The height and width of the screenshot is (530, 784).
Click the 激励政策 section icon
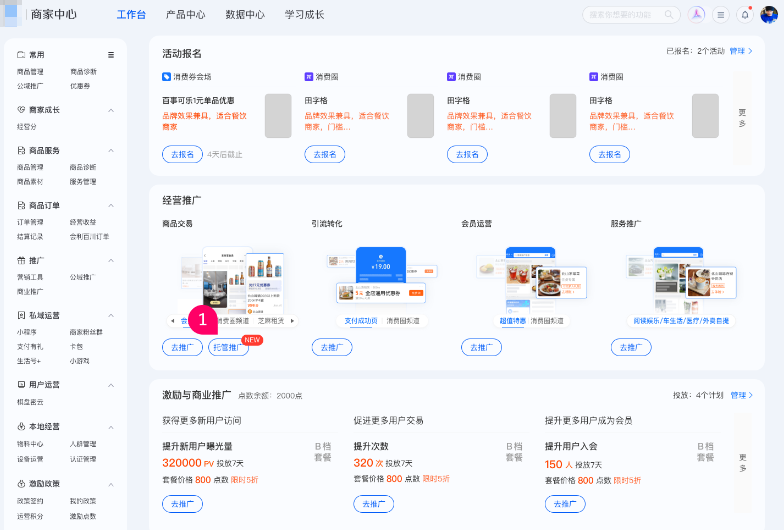(21, 484)
